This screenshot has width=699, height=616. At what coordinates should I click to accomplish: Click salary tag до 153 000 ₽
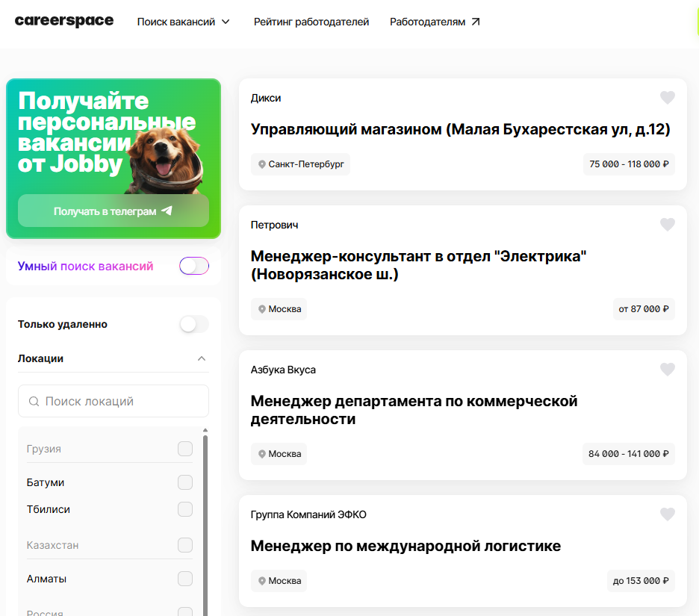tap(641, 581)
